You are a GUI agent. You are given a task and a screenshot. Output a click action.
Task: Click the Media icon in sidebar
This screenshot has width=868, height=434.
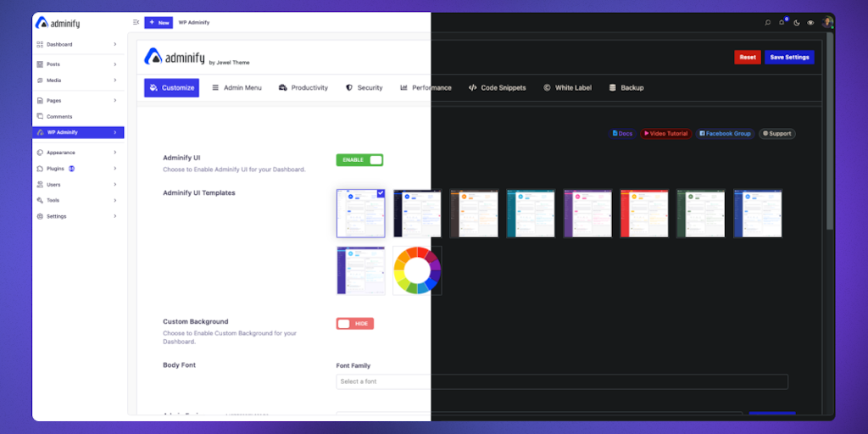40,81
